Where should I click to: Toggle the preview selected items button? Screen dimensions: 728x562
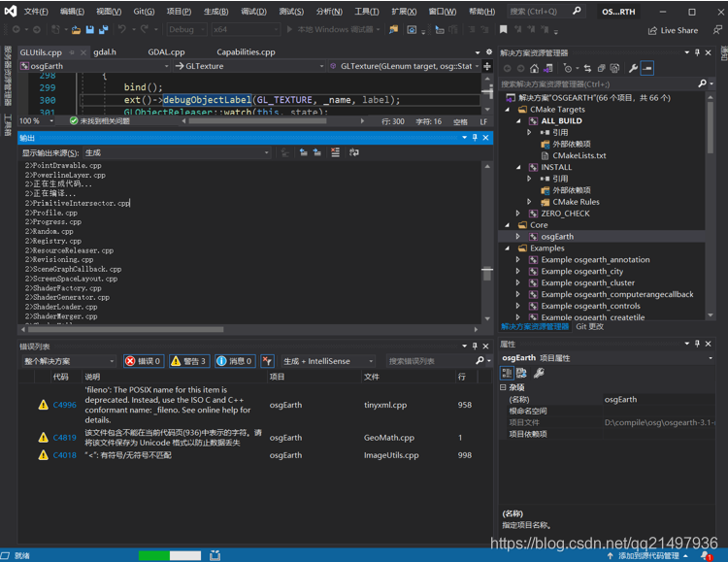(647, 69)
